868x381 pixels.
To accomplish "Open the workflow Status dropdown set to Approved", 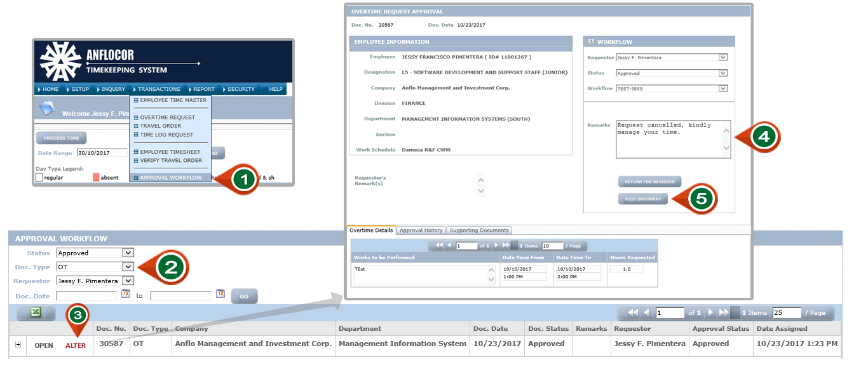I will 722,73.
